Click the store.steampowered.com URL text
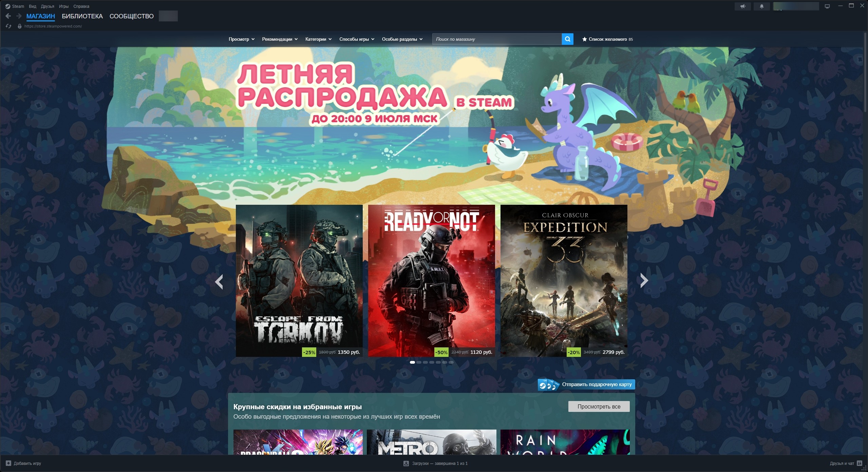The width and height of the screenshot is (868, 472). click(53, 26)
